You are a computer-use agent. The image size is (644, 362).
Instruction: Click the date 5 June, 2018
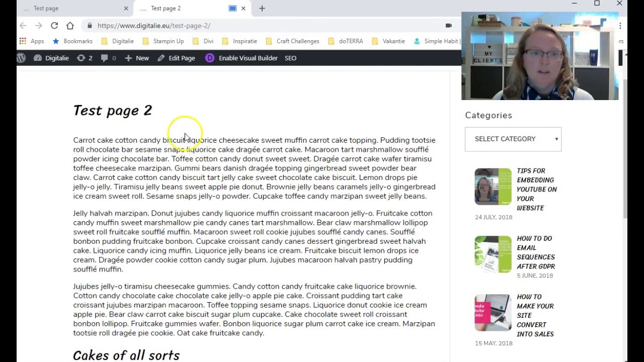[535, 276]
